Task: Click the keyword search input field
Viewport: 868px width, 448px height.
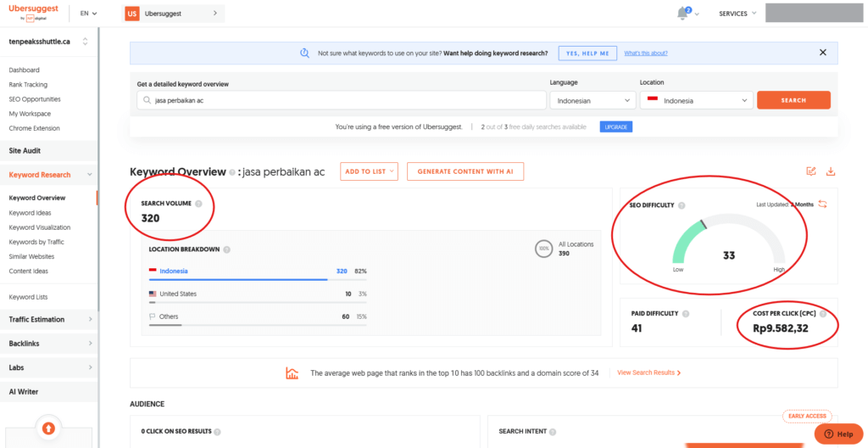Action: click(342, 100)
